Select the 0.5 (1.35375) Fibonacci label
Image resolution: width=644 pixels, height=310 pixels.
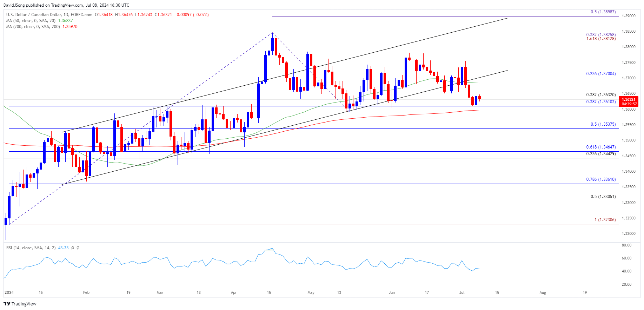coord(603,124)
